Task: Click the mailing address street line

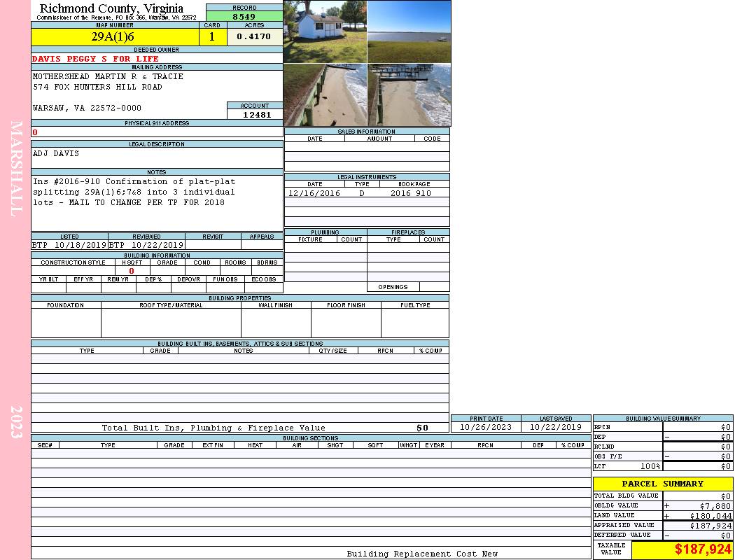Action: [x=97, y=87]
